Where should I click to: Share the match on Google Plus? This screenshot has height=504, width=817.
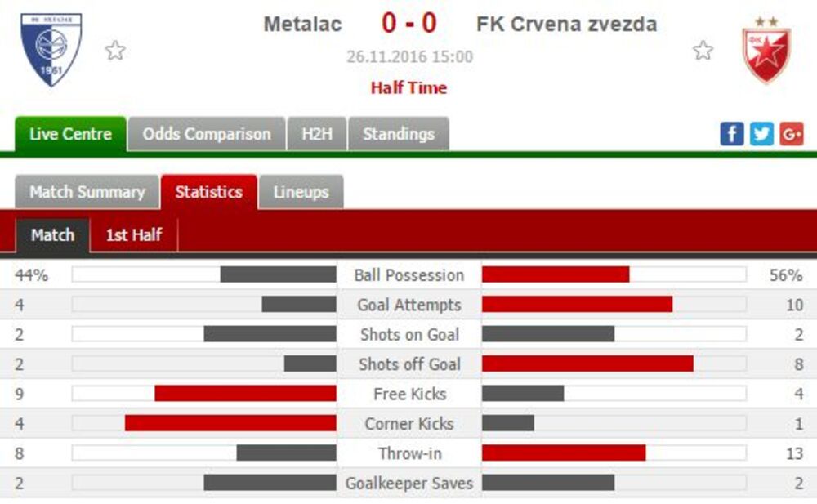coord(791,134)
